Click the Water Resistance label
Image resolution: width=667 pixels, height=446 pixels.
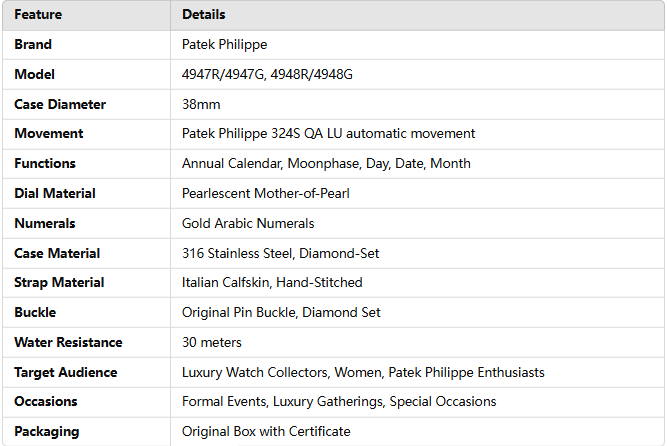point(68,343)
